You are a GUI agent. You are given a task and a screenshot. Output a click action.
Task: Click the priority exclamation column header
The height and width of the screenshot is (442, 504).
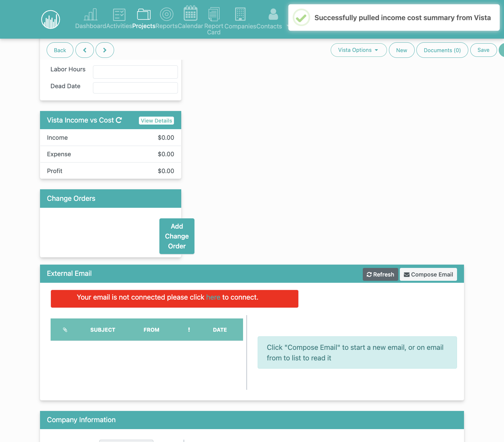pyautogui.click(x=189, y=330)
